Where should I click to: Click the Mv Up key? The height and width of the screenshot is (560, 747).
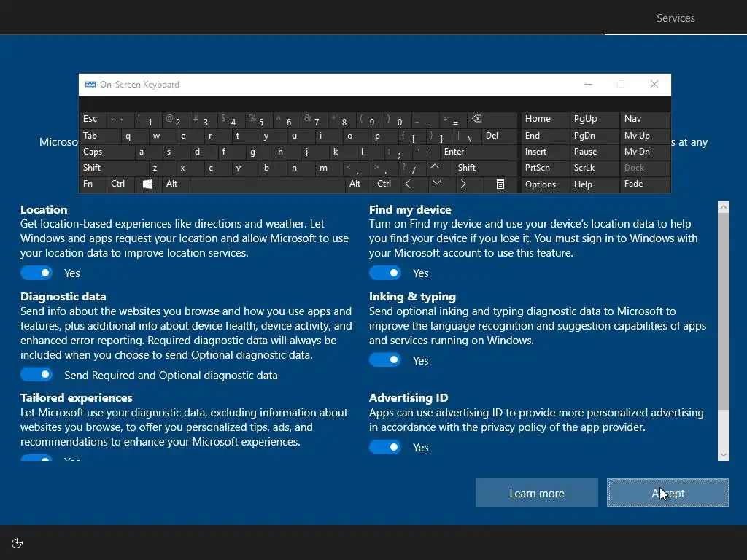645,136
